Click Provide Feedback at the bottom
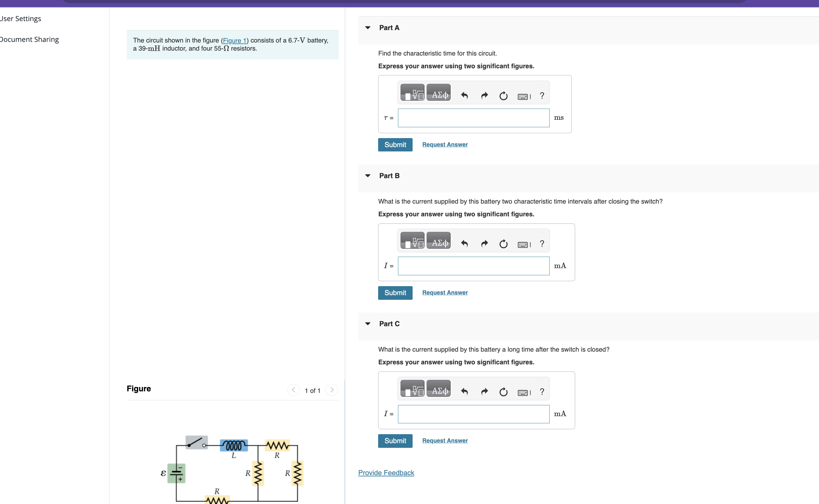This screenshot has width=819, height=504. pyautogui.click(x=386, y=473)
